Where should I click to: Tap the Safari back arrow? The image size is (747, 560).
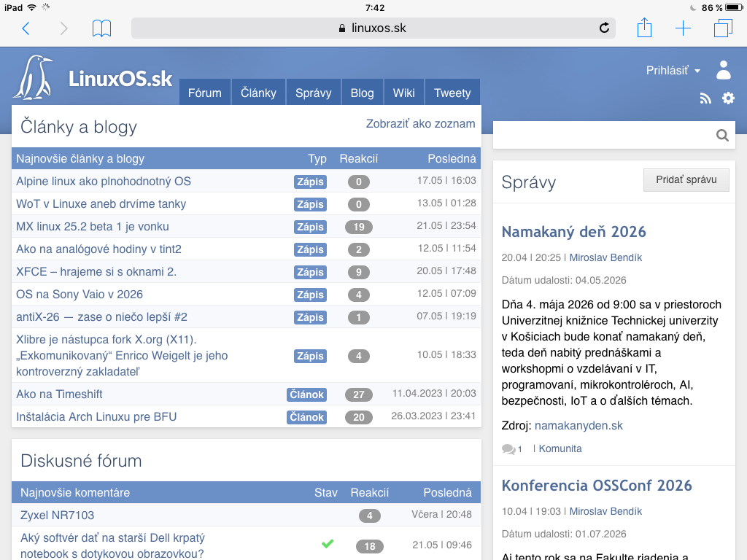(x=26, y=28)
